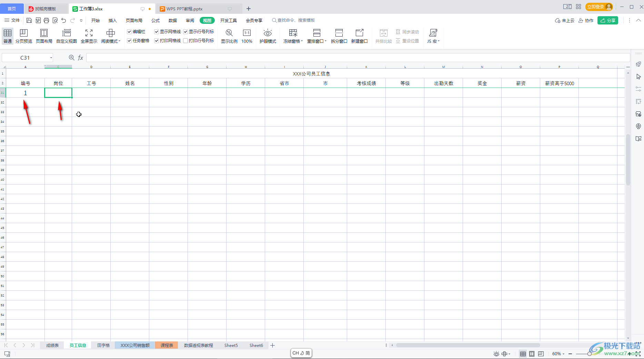Viewport: 644px width, 359px height.
Task: Toggle the Formula Bar (编辑栏) checkbox
Action: pos(129,32)
